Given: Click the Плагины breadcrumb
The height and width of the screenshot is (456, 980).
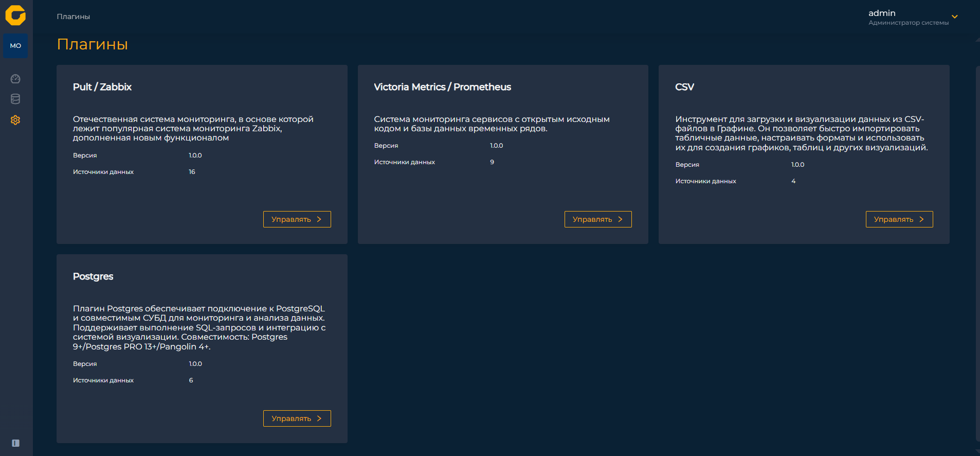Looking at the screenshot, I should click(x=73, y=16).
